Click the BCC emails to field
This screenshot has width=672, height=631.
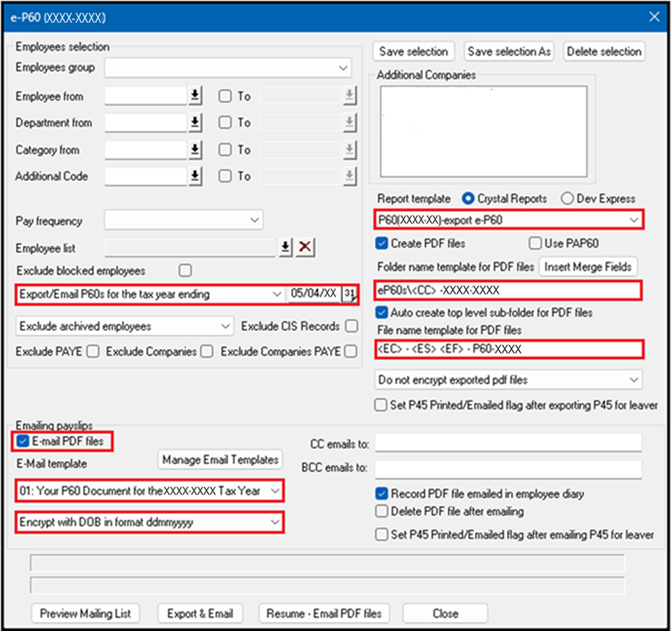tap(509, 469)
